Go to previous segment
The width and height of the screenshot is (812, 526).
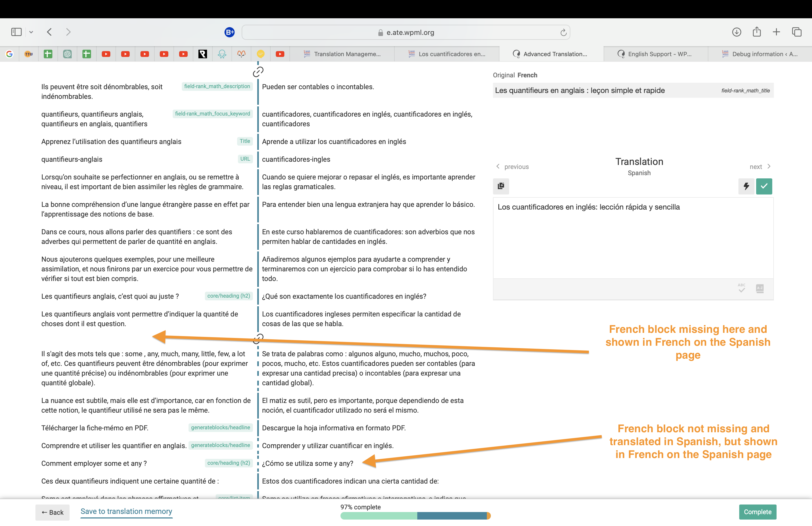[512, 167]
